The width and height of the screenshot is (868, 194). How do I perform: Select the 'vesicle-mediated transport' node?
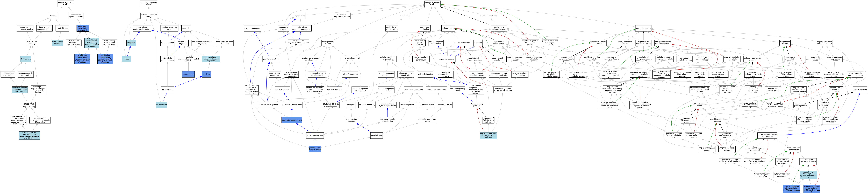click(x=352, y=120)
